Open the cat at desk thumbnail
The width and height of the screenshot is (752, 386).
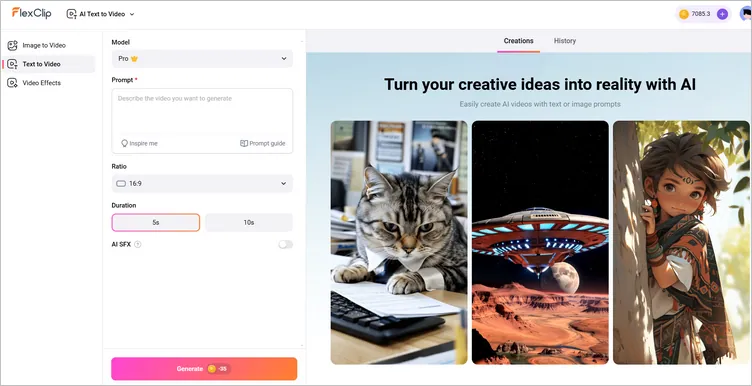[x=399, y=242]
